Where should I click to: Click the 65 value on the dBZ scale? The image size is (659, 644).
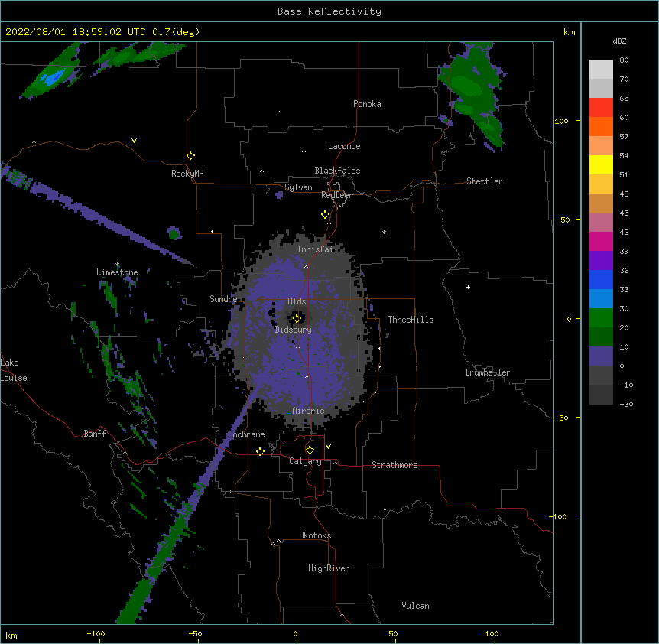(x=624, y=99)
